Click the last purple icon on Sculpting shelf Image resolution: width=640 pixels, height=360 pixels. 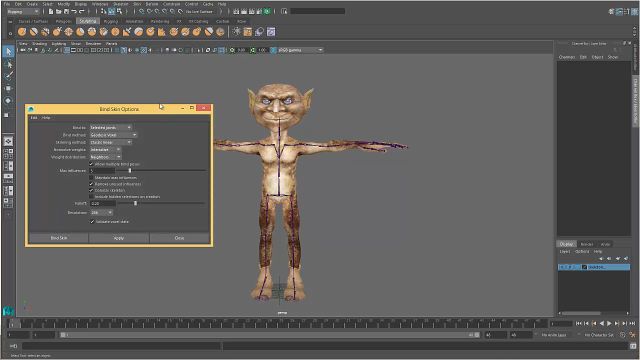271,32
